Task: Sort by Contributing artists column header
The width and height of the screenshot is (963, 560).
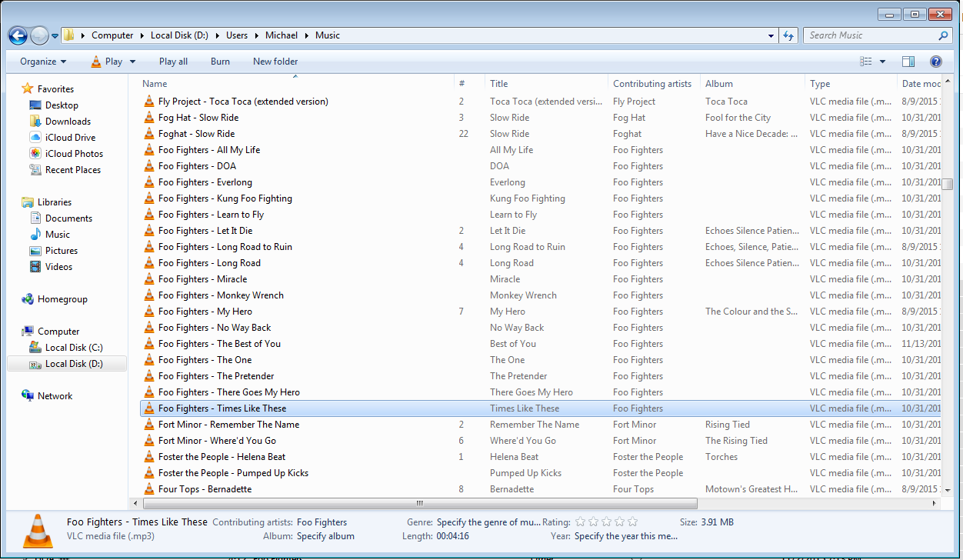Action: point(654,83)
